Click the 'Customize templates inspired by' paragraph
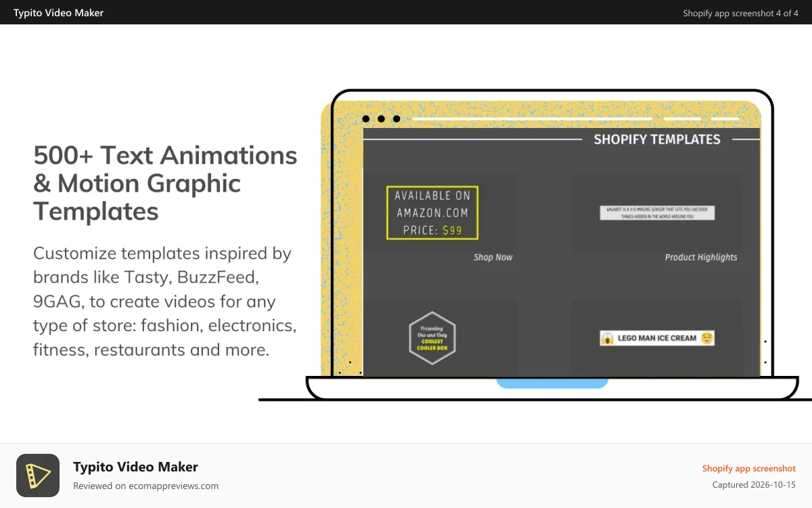Viewport: 812px width, 508px height. coord(165,301)
